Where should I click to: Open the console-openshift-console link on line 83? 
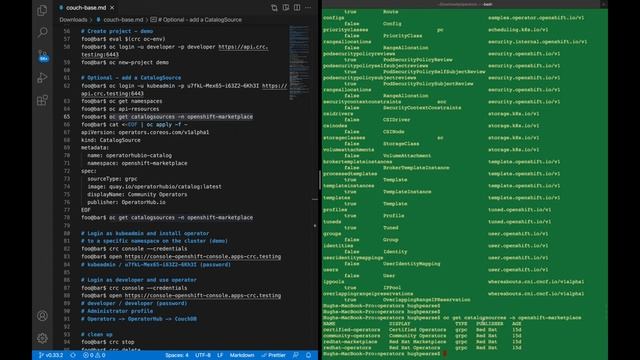click(x=203, y=257)
